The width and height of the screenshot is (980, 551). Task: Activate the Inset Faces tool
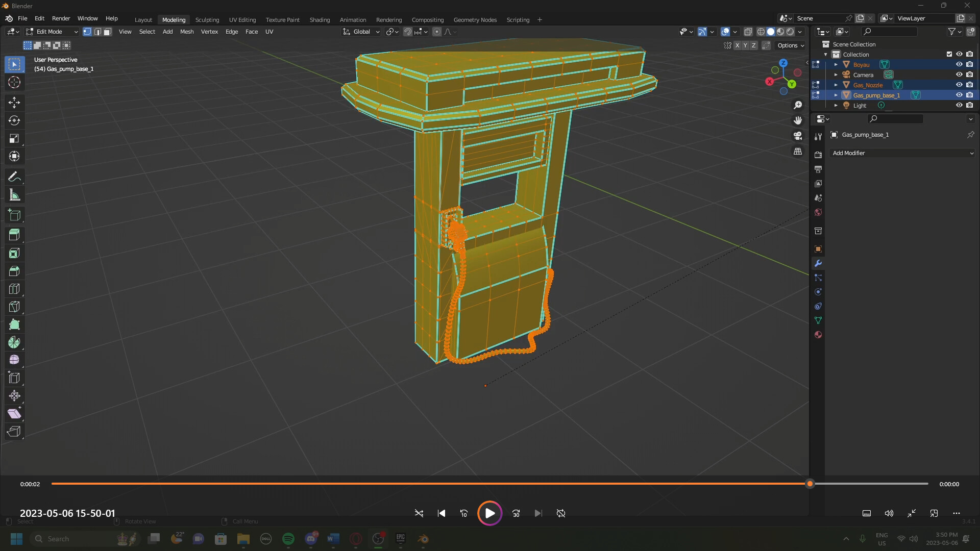point(14,253)
